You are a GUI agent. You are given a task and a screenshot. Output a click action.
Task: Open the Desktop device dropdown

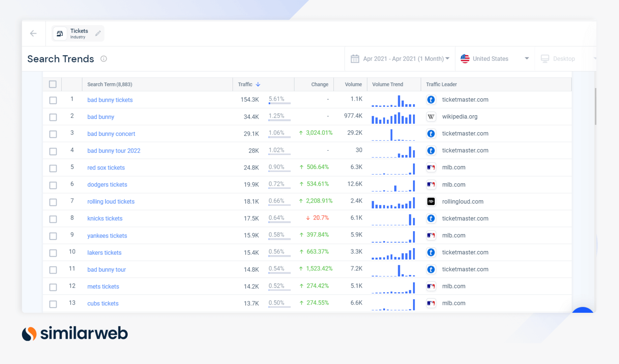566,59
